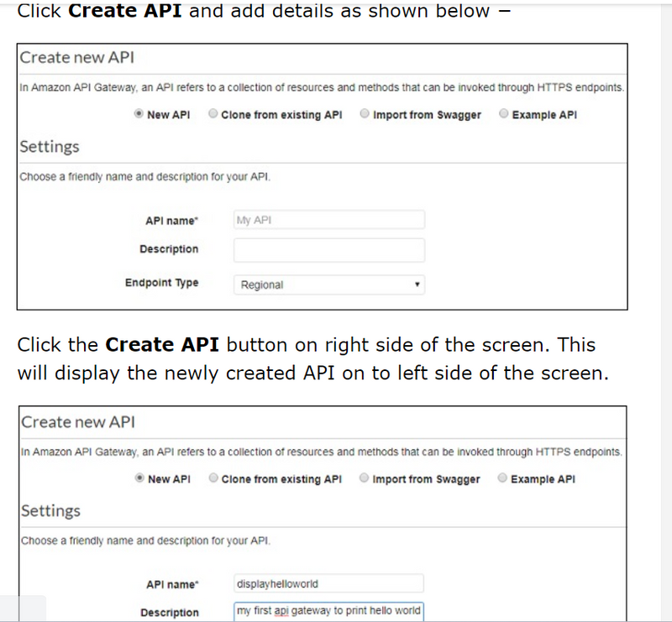Click the API name field showing My API
The height and width of the screenshot is (622, 672).
pos(328,220)
